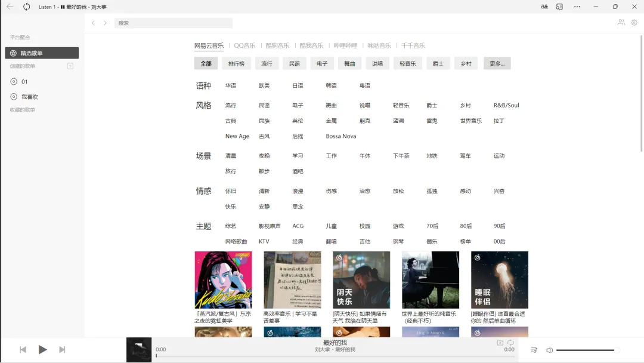Choose the 治愈 emotion tag
This screenshot has width=644, height=363.
[x=365, y=190]
